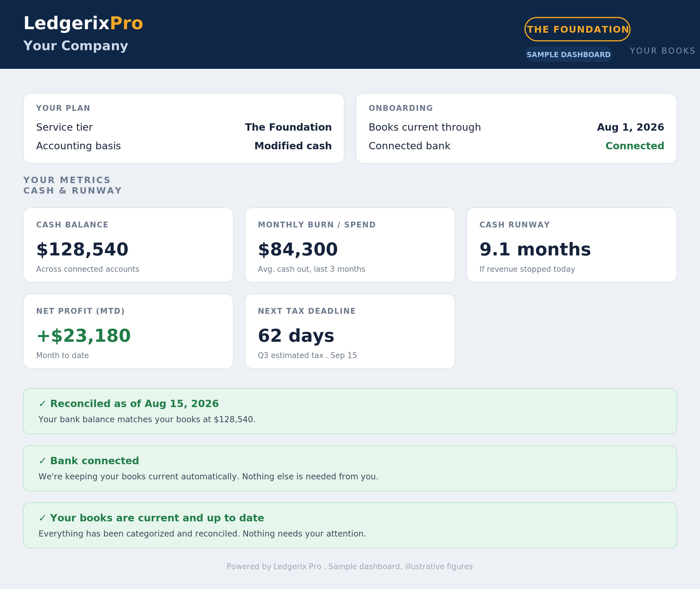
Task: Click 'Your books are current and up to date'
Action: pyautogui.click(x=157, y=518)
